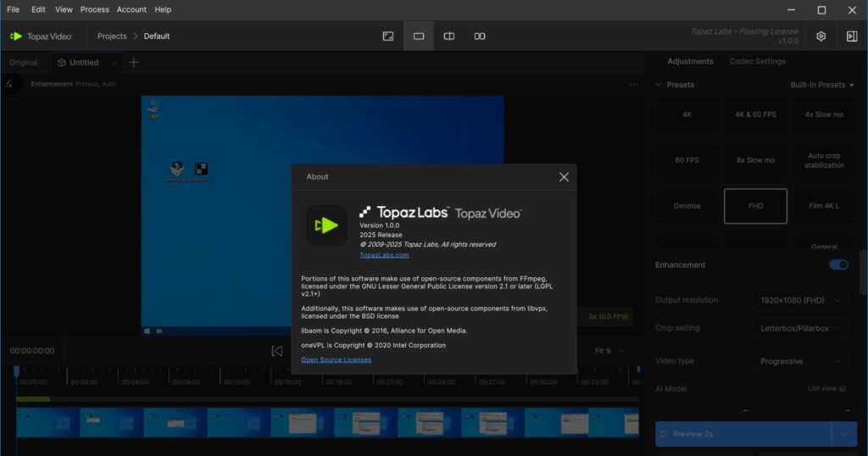This screenshot has width=868, height=456.
Task: Click the fullscreen preview layout icon
Action: [388, 36]
